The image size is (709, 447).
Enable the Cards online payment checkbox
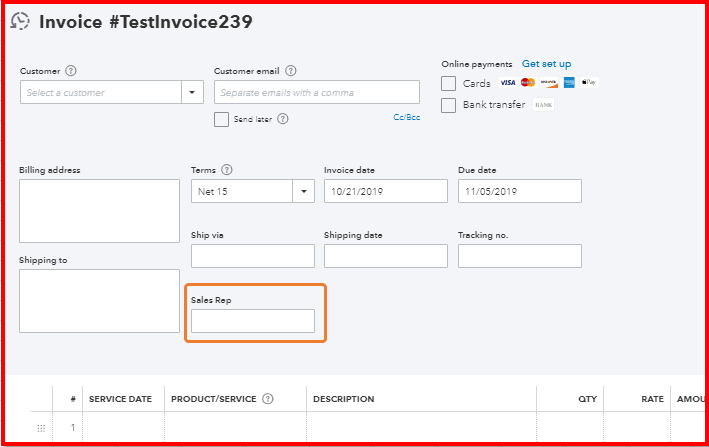(448, 83)
